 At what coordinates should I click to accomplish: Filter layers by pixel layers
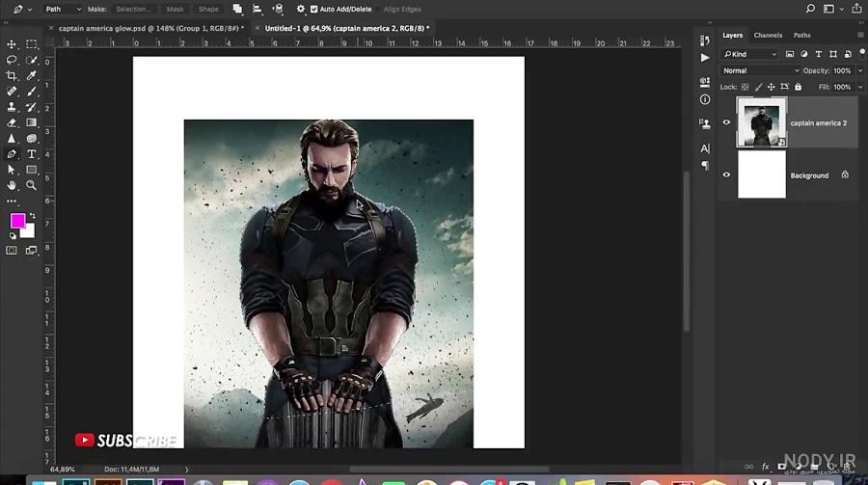789,54
